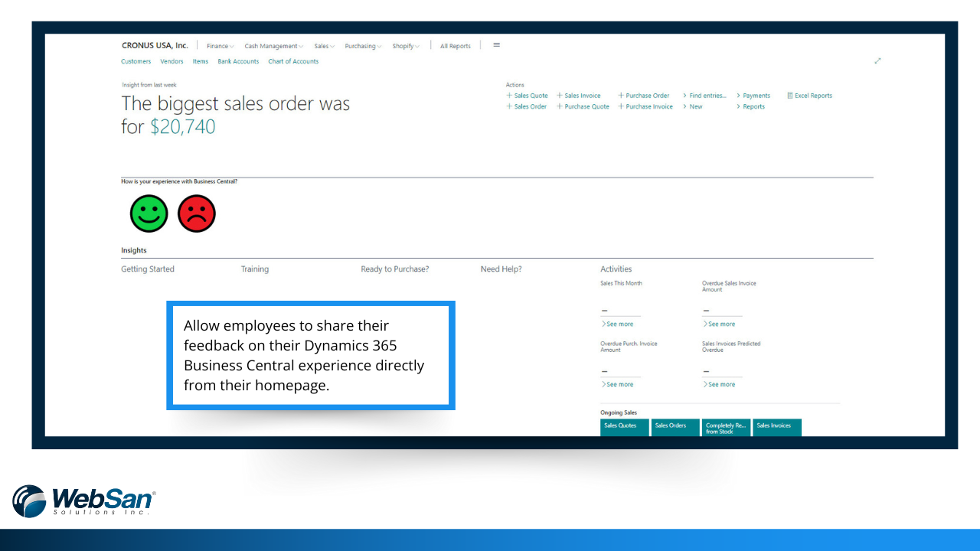Go to Items list
The height and width of the screenshot is (551, 980).
tap(201, 61)
